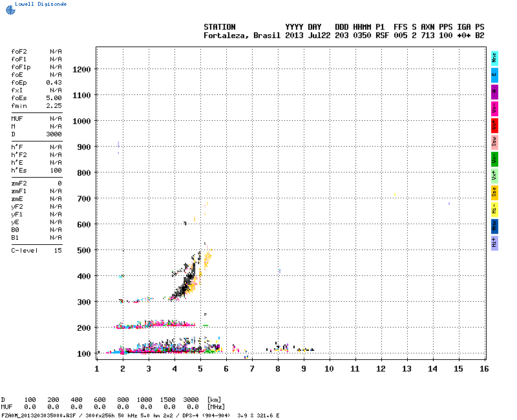This screenshot has height=420, width=517.
Task: Select the Vx+ light green legend swatch
Action: coord(494,176)
